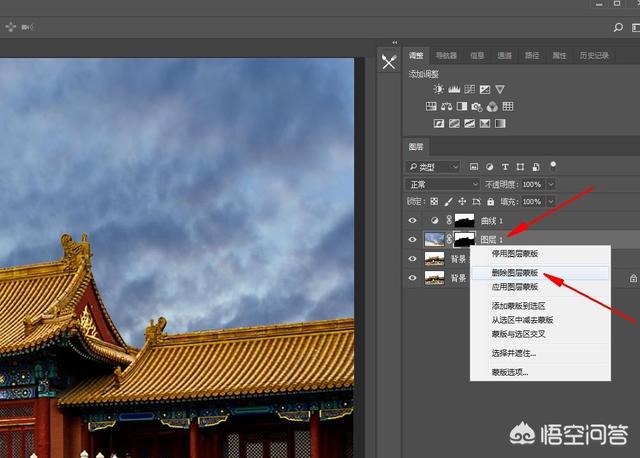Lock layer position (move icon)

(x=462, y=202)
